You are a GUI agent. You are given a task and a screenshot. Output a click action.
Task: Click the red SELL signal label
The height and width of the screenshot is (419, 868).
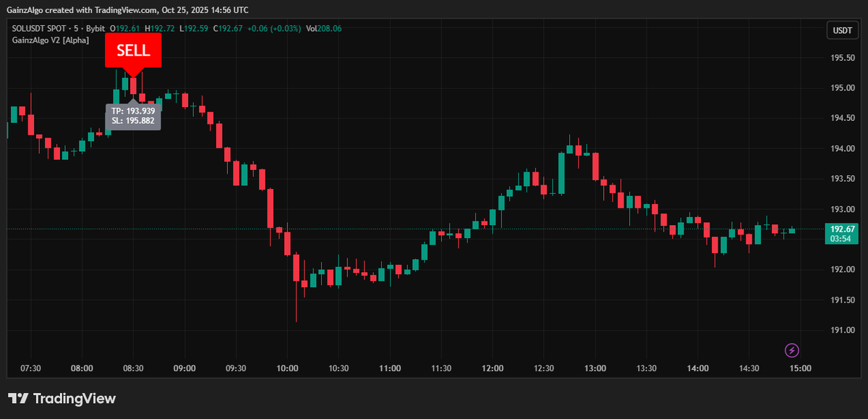point(133,50)
